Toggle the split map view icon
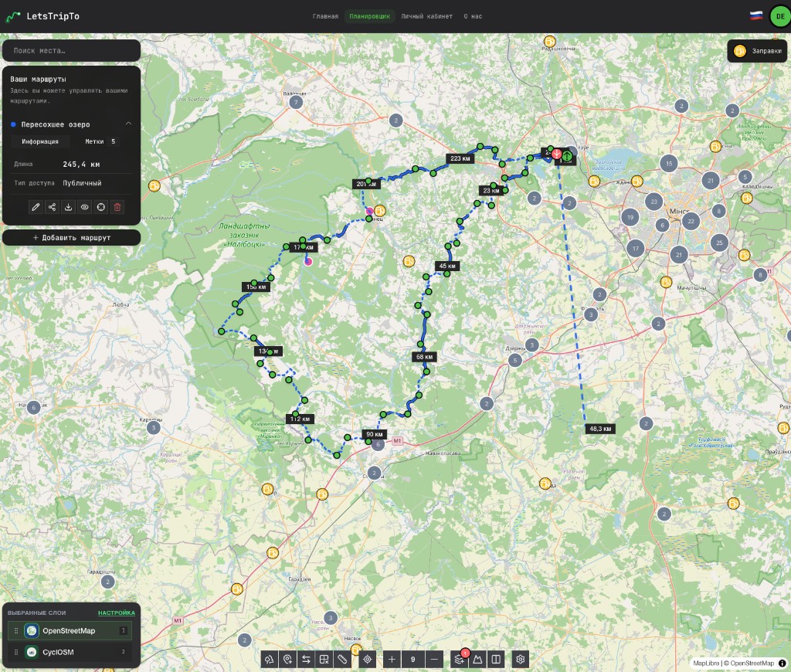The height and width of the screenshot is (672, 791). coord(496,659)
